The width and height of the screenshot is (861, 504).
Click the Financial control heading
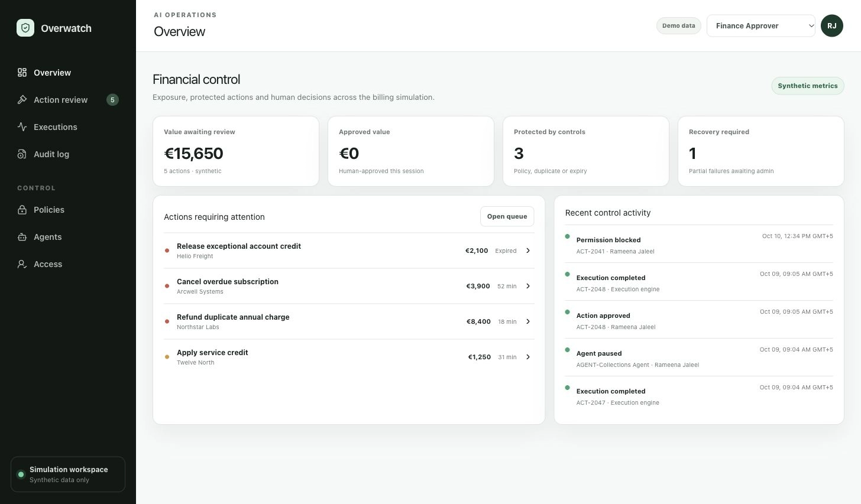[196, 79]
